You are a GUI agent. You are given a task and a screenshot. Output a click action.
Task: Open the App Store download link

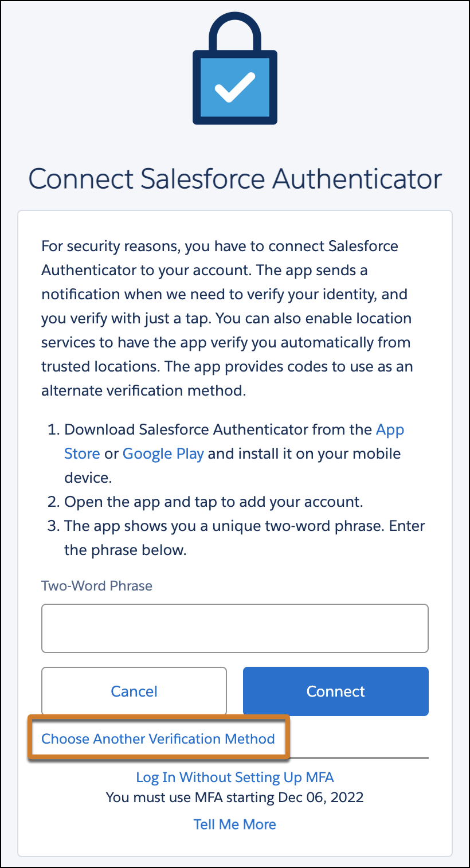tap(390, 429)
